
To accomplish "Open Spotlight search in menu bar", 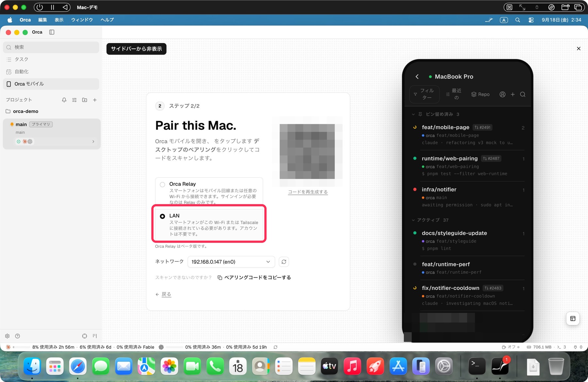I will click(517, 20).
